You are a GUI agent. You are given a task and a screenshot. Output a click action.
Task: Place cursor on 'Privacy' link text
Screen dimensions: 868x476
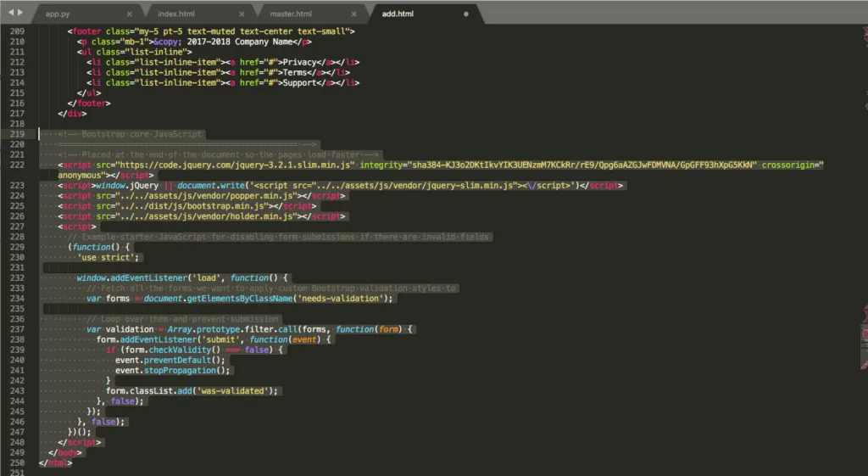[x=299, y=62]
